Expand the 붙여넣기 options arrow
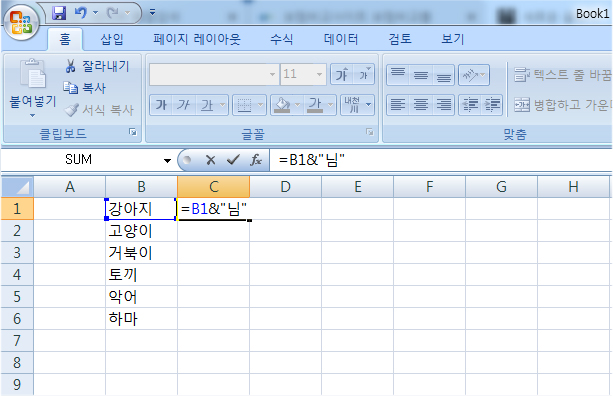 (x=32, y=115)
